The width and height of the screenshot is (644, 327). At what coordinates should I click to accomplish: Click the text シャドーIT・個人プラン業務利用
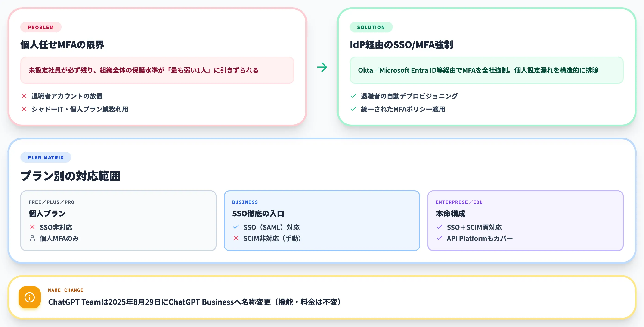coord(80,109)
